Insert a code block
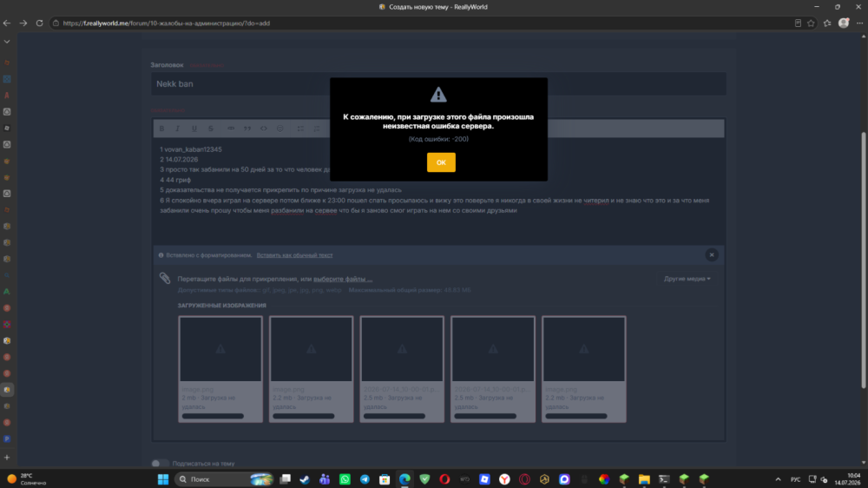This screenshot has height=488, width=868. (x=264, y=129)
